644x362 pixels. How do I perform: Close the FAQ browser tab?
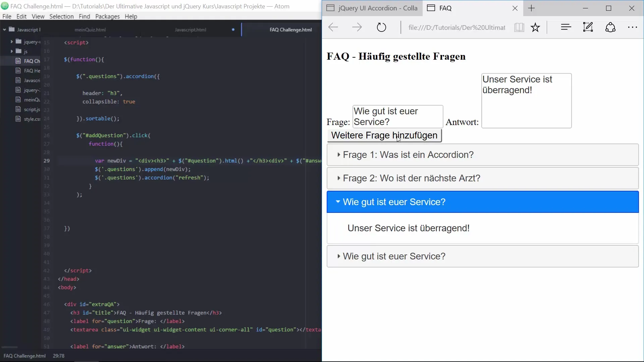click(x=515, y=8)
